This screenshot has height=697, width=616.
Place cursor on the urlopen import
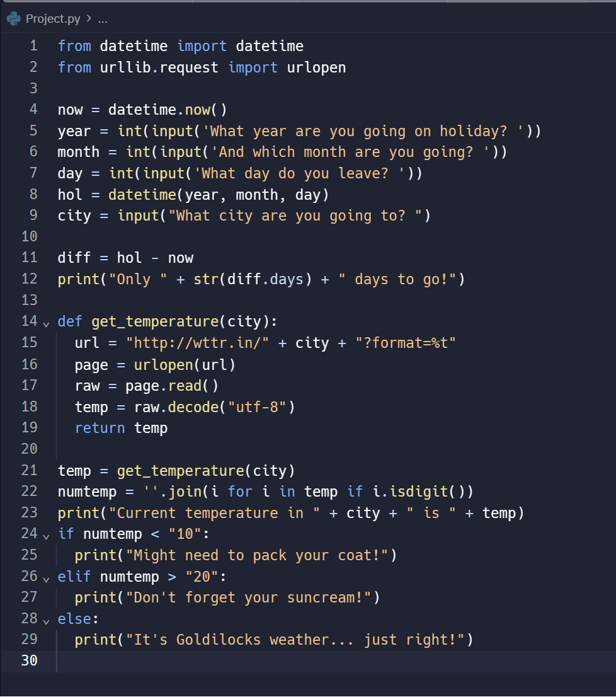click(316, 67)
